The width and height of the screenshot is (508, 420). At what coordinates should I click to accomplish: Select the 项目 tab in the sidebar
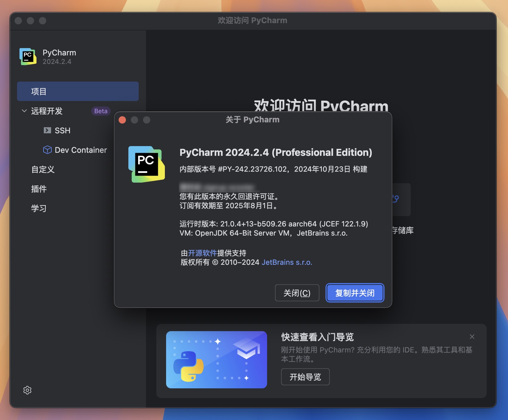78,91
